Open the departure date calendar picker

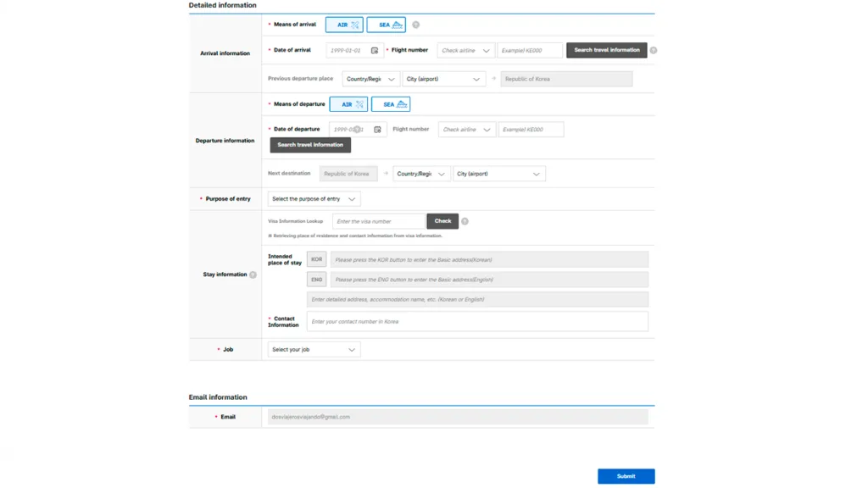377,130
